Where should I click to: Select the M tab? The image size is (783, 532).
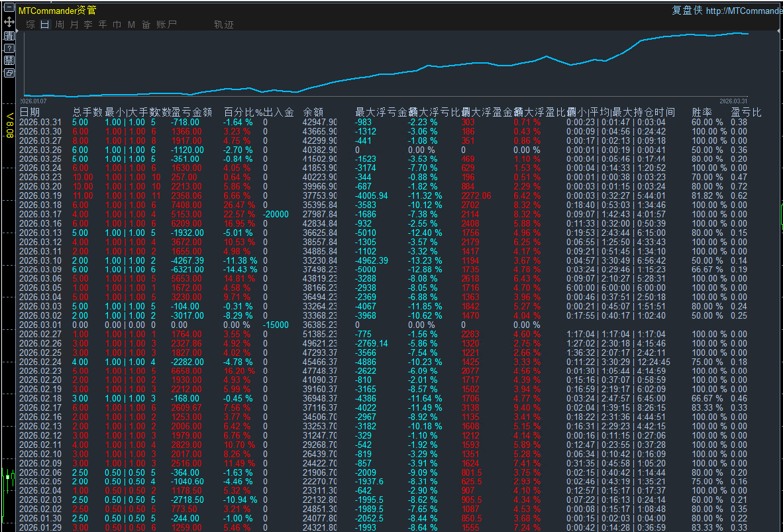131,25
